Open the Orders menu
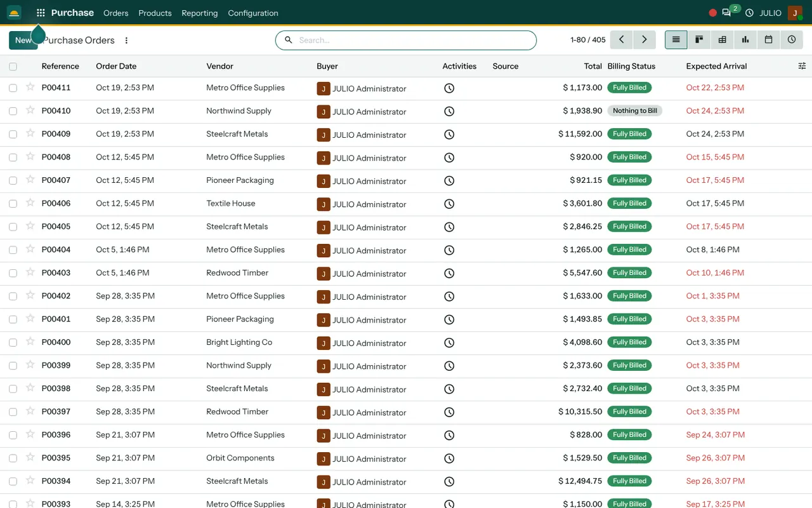 116,13
